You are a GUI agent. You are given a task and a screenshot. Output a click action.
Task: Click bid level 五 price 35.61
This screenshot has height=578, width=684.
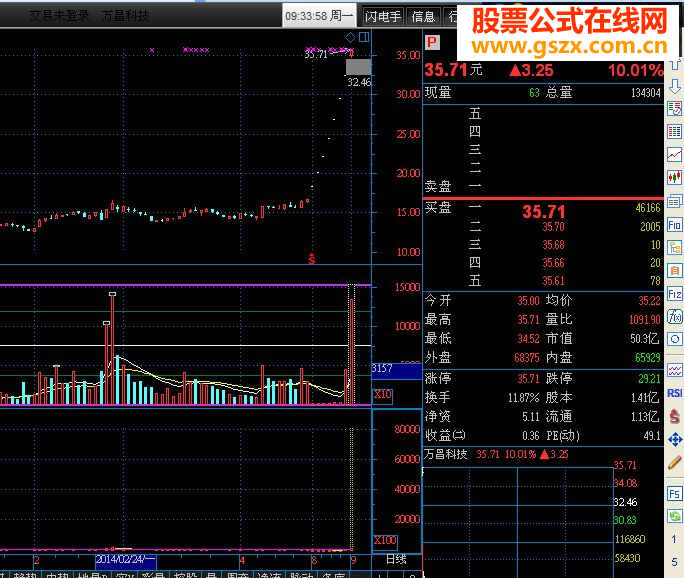tap(553, 281)
